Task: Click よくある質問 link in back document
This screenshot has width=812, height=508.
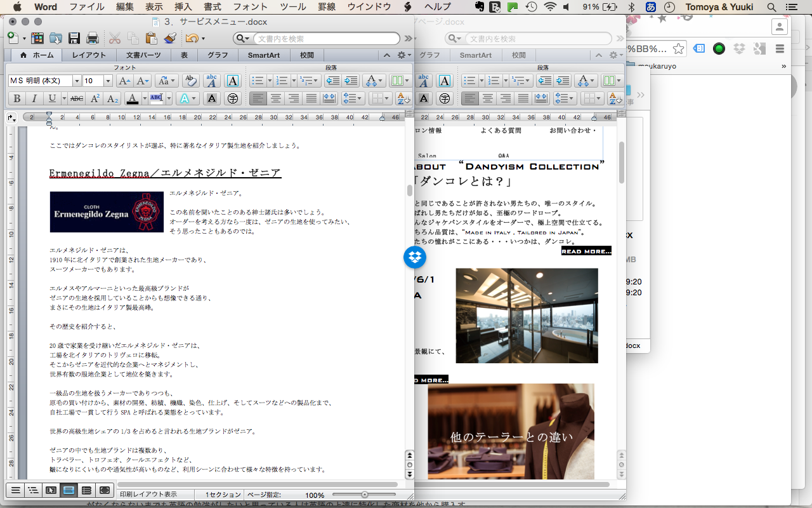Action: point(501,130)
